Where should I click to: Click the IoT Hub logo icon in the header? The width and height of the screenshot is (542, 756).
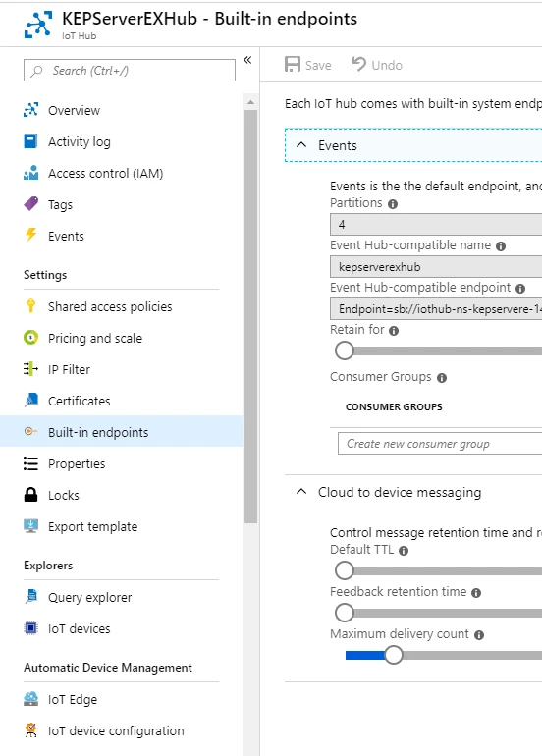point(38,25)
